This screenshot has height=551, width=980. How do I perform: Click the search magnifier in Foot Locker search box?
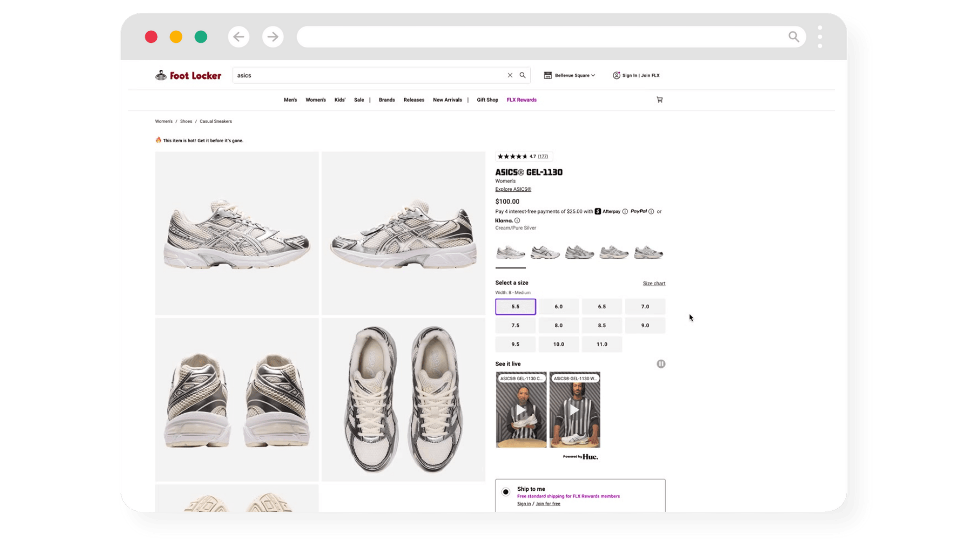(x=523, y=76)
